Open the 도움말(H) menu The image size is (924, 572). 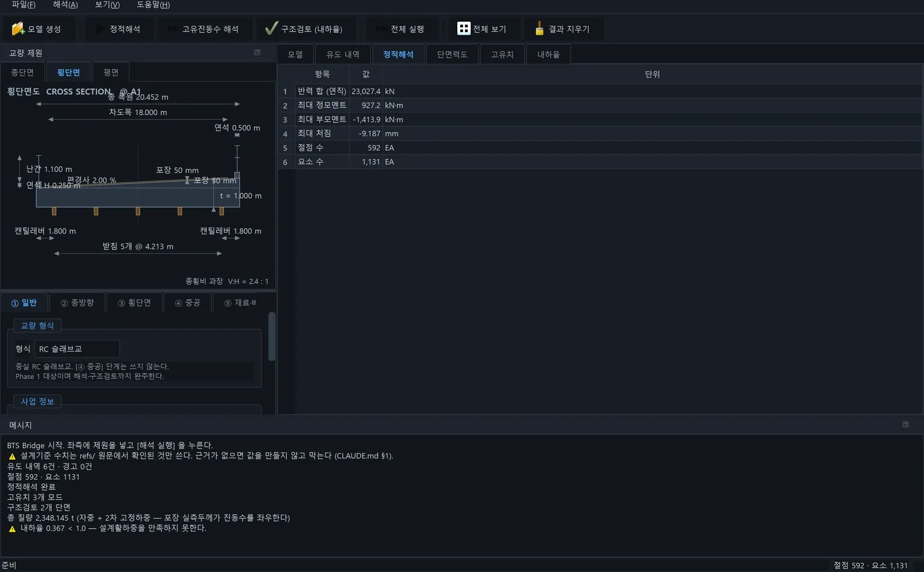[x=153, y=5]
